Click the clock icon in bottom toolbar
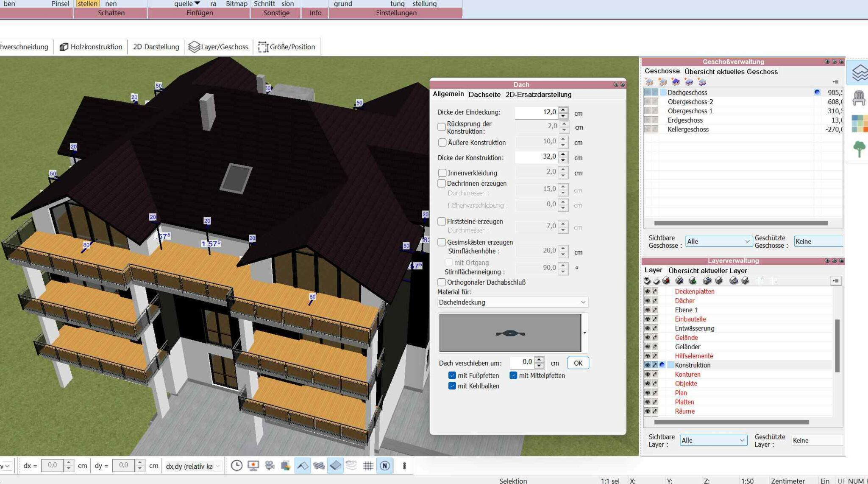This screenshot has height=484, width=868. click(236, 466)
